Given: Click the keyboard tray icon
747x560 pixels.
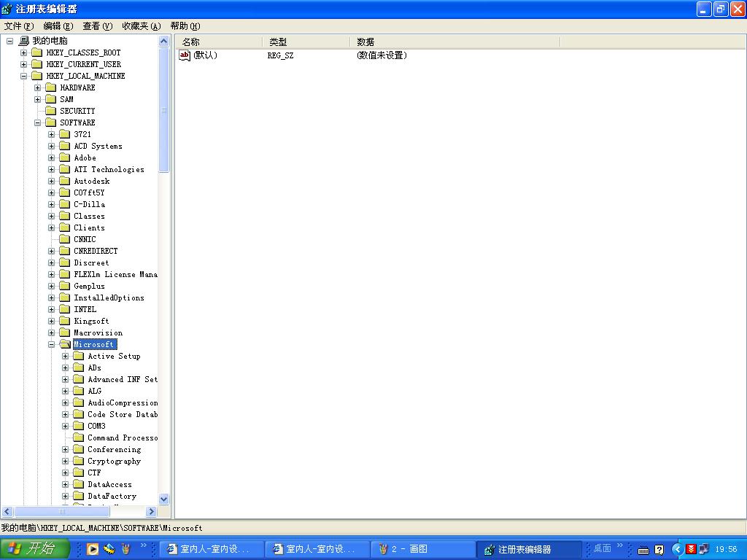Looking at the screenshot, I should point(643,550).
